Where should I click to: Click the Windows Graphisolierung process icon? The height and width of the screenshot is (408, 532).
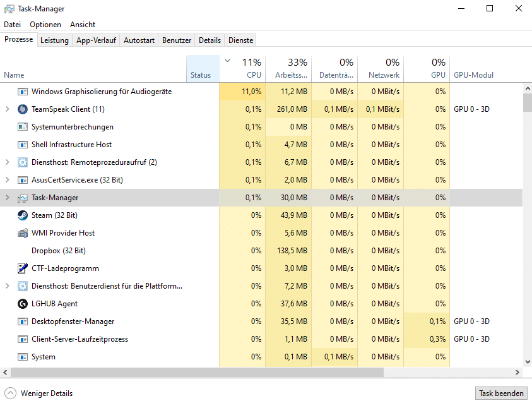23,92
